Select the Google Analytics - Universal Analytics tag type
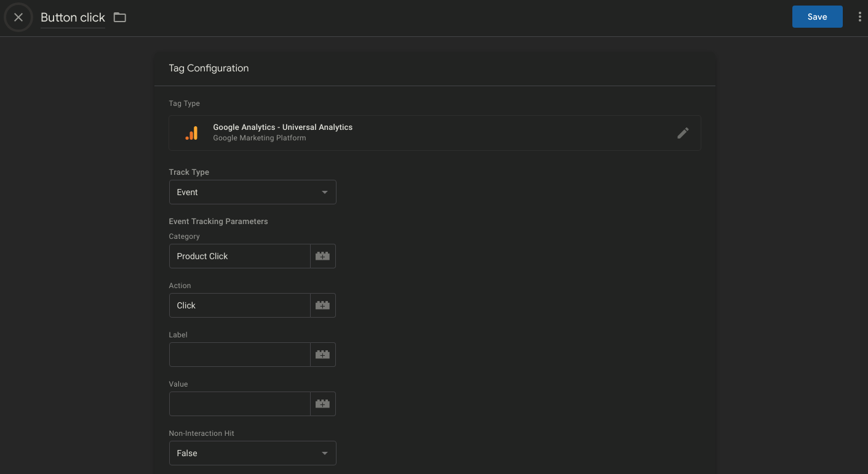Viewport: 868px width, 474px height. click(435, 133)
